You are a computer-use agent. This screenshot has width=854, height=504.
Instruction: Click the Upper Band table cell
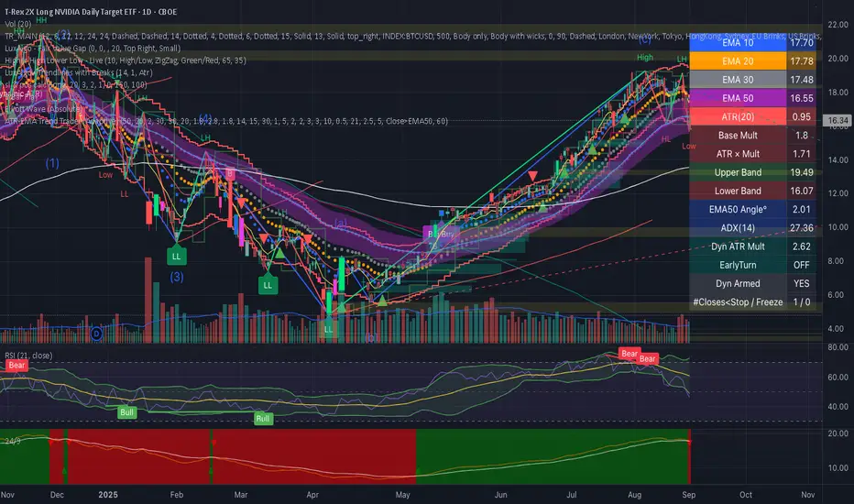tap(738, 172)
